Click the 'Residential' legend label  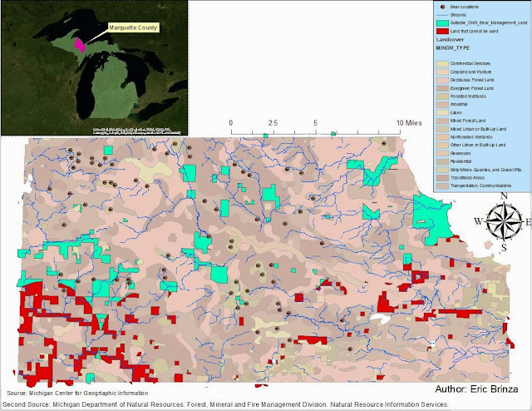click(x=461, y=161)
